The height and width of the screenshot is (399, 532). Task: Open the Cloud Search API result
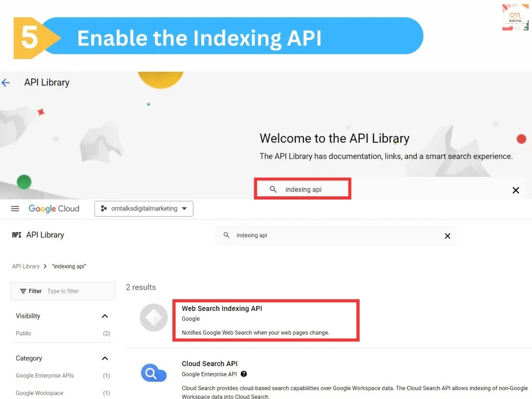(210, 364)
